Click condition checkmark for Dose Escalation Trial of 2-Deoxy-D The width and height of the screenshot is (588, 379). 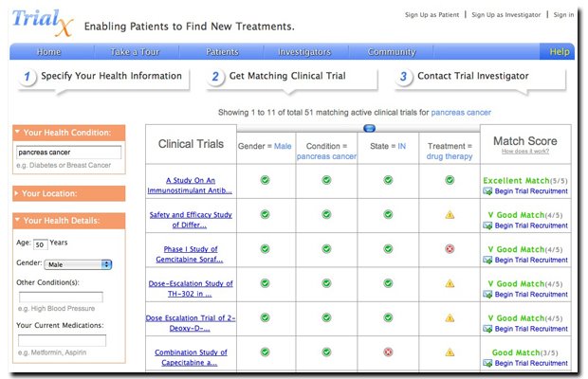326,317
